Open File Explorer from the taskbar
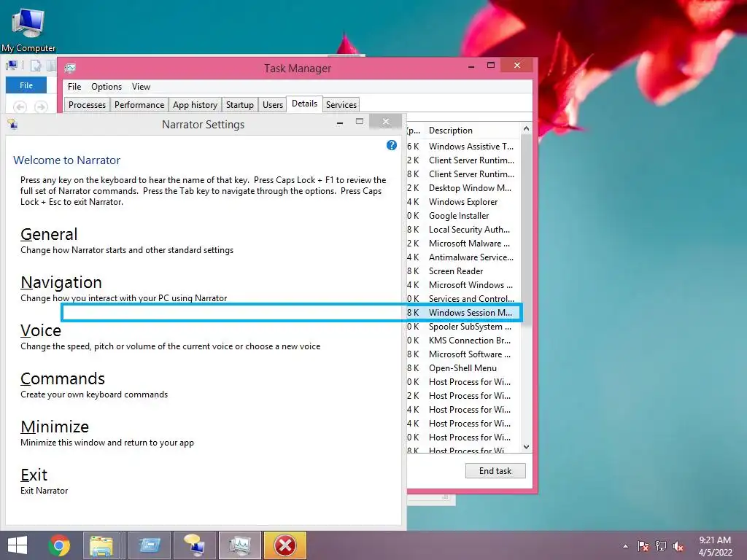This screenshot has width=747, height=560. (x=101, y=545)
